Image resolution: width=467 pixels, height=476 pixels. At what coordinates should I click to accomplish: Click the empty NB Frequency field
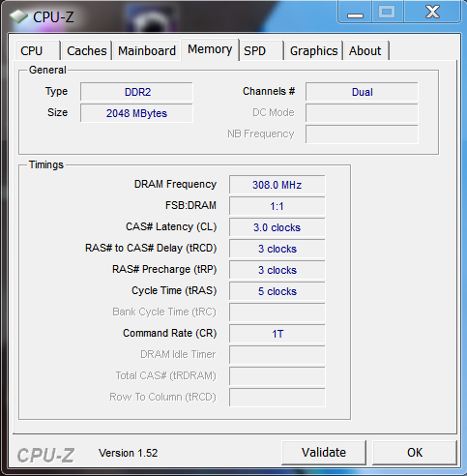[x=362, y=134]
